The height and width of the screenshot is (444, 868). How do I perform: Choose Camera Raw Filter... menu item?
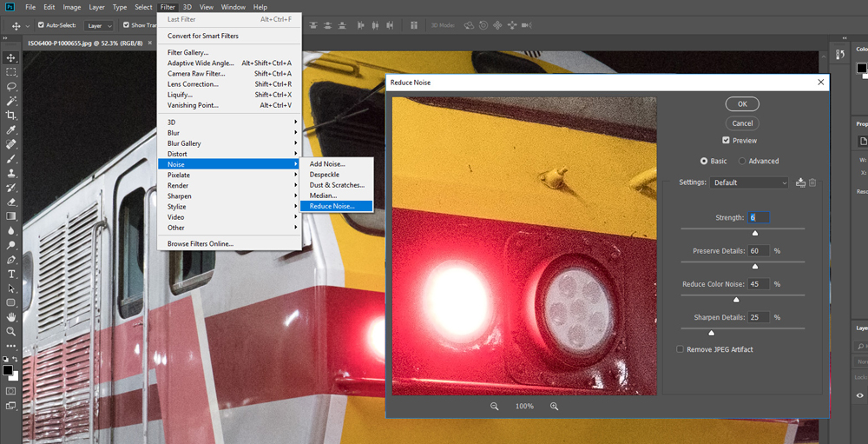tap(230, 74)
